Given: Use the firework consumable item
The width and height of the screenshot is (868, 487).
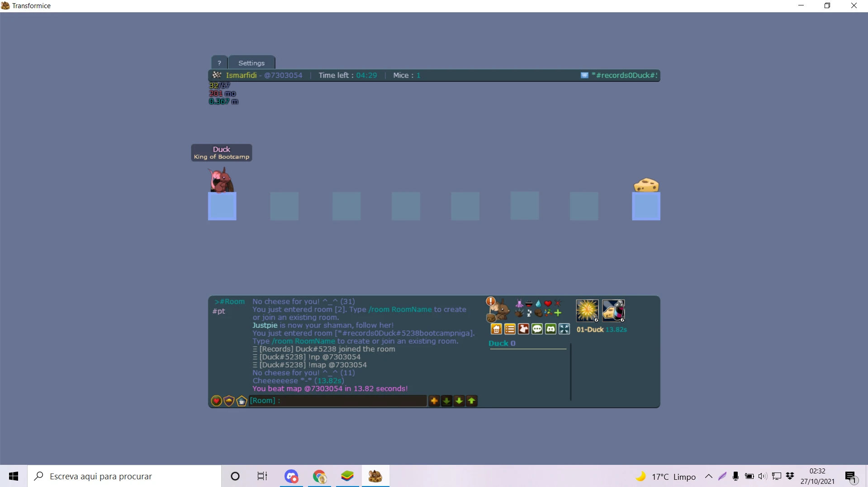Looking at the screenshot, I should pyautogui.click(x=587, y=311).
